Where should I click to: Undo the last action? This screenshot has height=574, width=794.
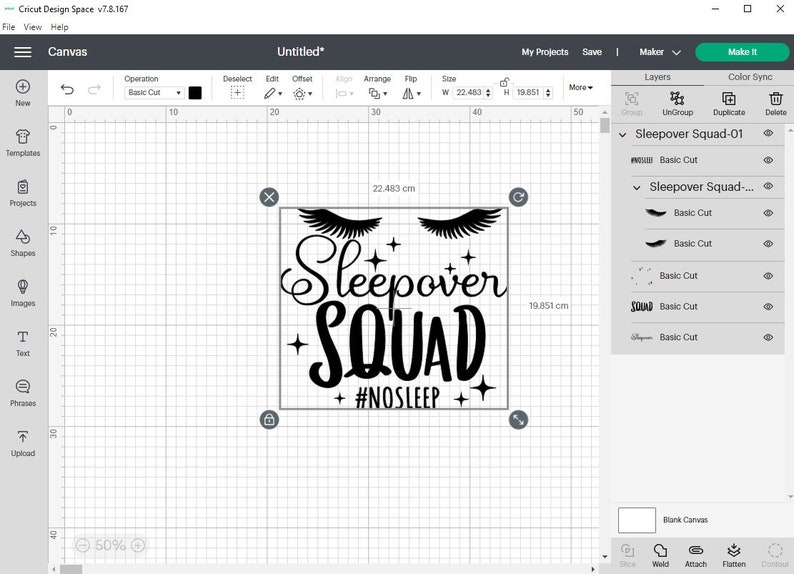67,90
